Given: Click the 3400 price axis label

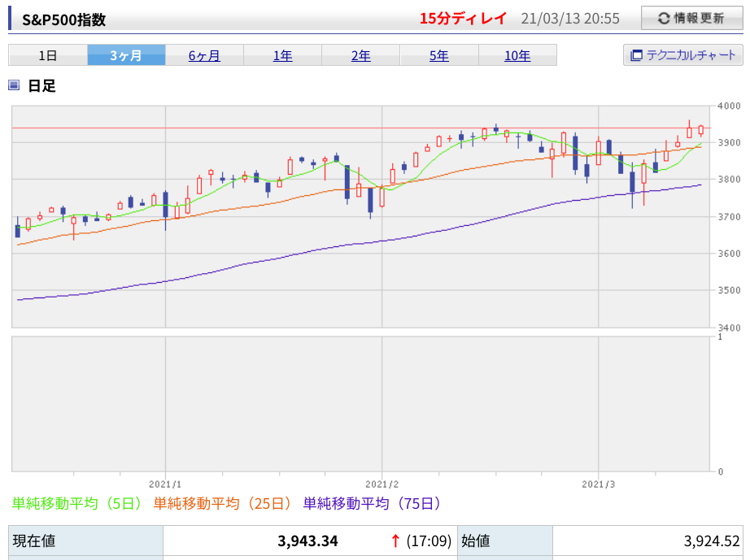Looking at the screenshot, I should point(729,328).
